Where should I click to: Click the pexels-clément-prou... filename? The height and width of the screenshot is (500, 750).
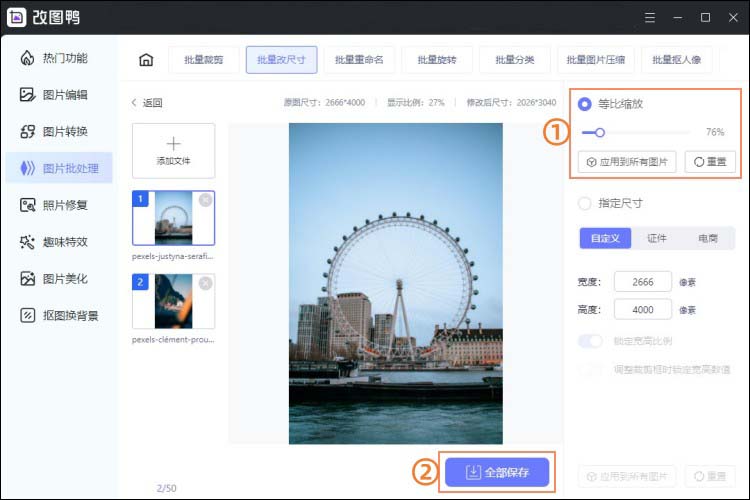(x=173, y=340)
